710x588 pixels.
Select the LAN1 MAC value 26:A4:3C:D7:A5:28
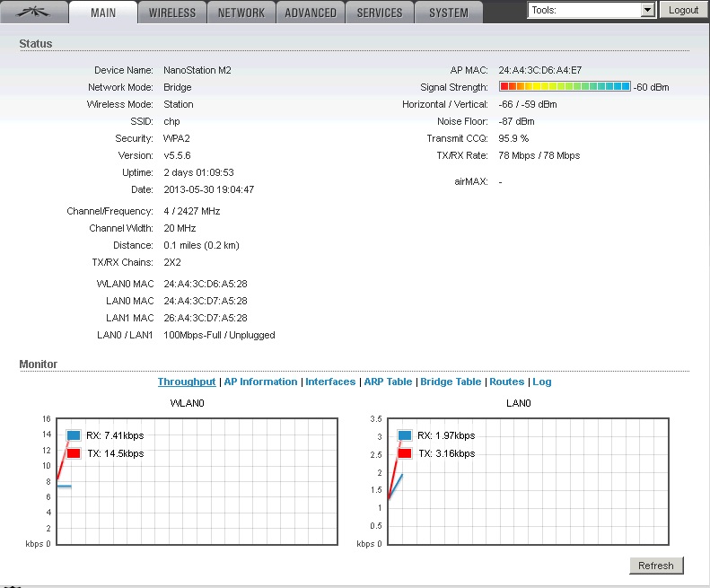pos(206,318)
